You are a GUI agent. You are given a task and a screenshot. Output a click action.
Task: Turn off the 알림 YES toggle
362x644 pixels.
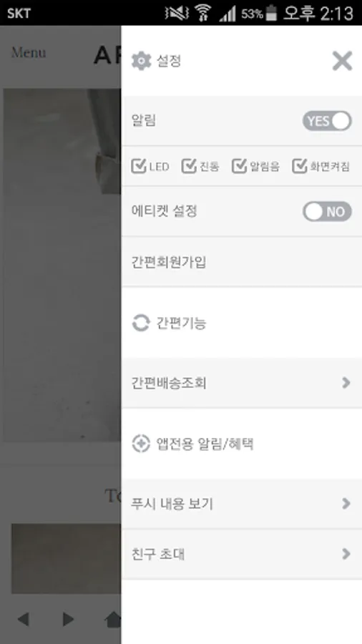pos(327,121)
